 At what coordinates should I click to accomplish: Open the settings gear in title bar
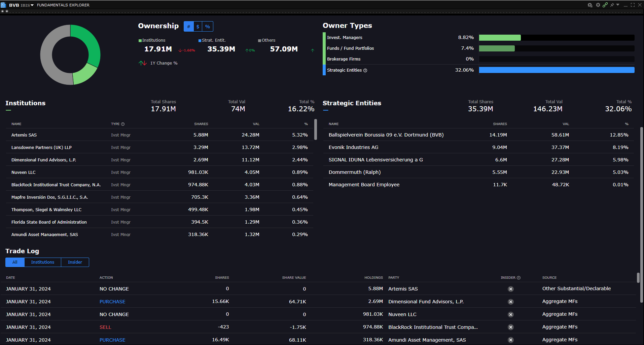click(x=598, y=5)
